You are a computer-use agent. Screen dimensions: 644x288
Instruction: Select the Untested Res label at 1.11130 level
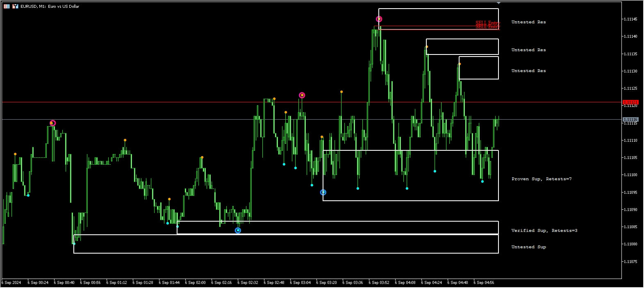528,71
